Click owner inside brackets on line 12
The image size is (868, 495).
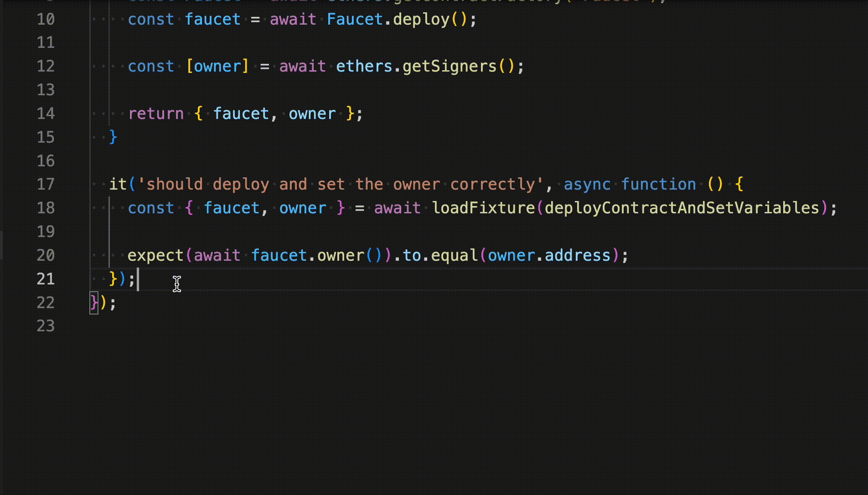tap(218, 66)
